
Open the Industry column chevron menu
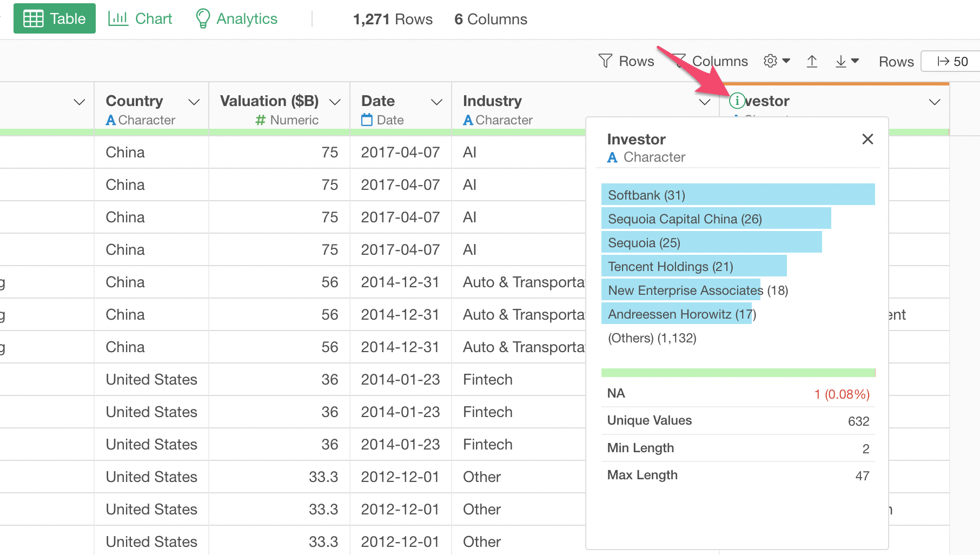704,102
